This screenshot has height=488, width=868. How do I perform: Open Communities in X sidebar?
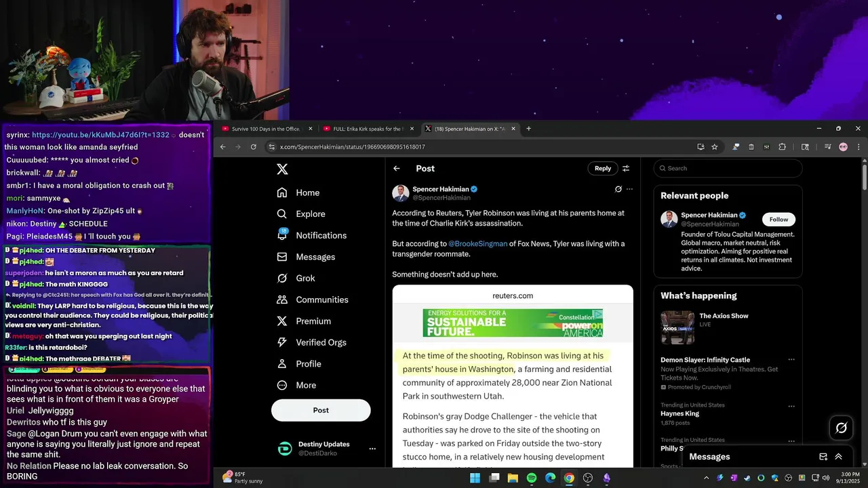[x=313, y=300]
